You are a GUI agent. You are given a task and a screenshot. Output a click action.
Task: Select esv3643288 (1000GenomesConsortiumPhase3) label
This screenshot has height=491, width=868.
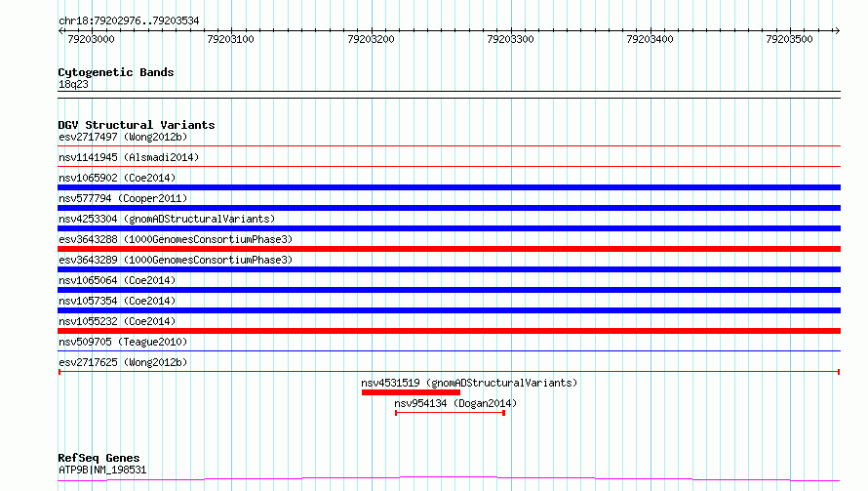coord(176,239)
